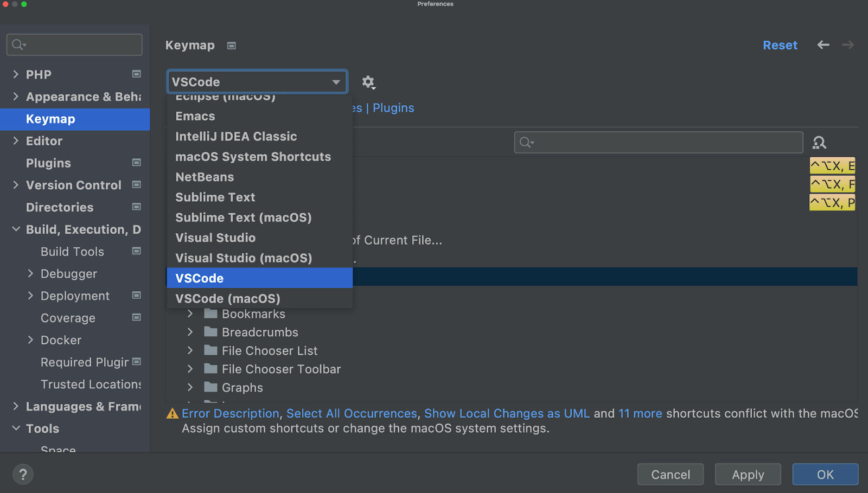The width and height of the screenshot is (868, 493).
Task: Select Sublime Text (macOS) keymap option
Action: tap(243, 217)
